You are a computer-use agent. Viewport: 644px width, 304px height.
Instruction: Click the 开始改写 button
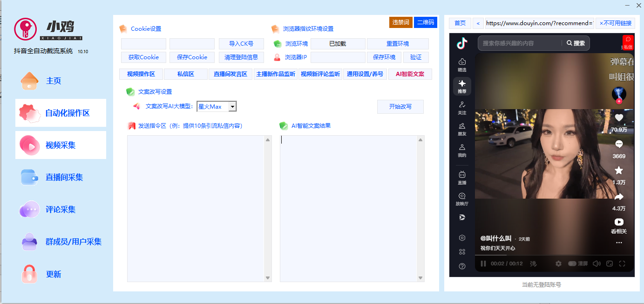pos(400,107)
